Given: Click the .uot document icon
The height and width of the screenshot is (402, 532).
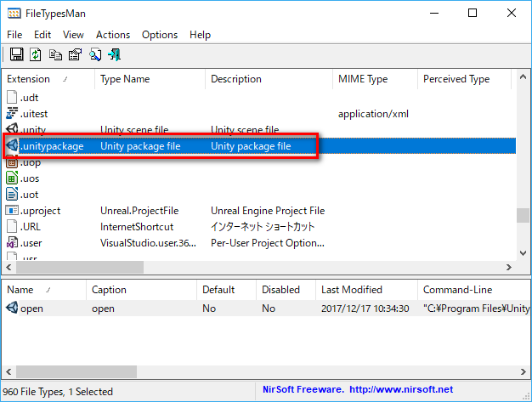Looking at the screenshot, I should point(12,194).
